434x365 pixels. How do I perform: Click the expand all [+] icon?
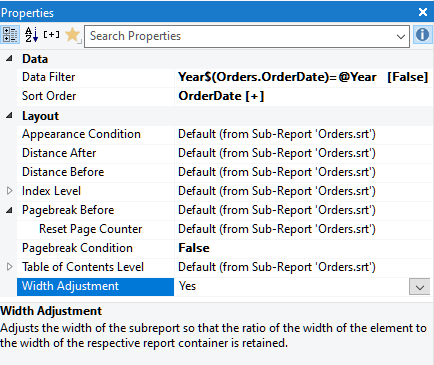point(51,35)
